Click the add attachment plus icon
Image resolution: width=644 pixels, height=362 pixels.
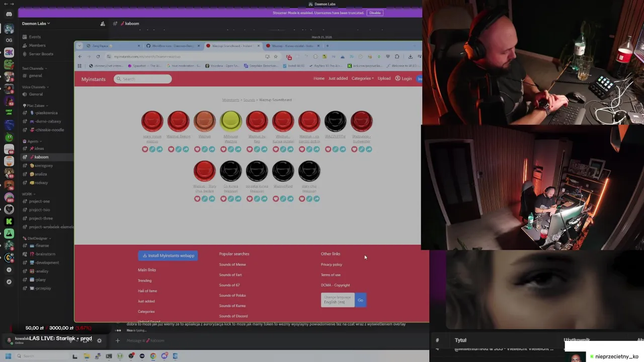coord(118,340)
